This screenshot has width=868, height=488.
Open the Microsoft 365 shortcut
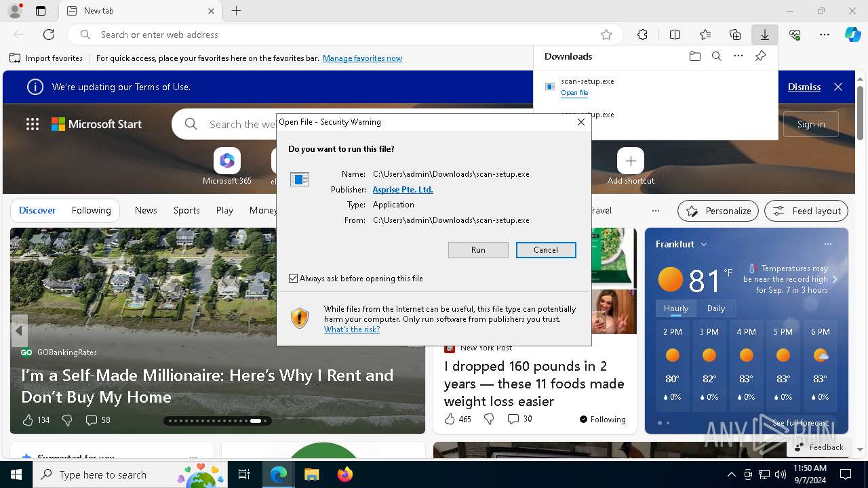227,167
